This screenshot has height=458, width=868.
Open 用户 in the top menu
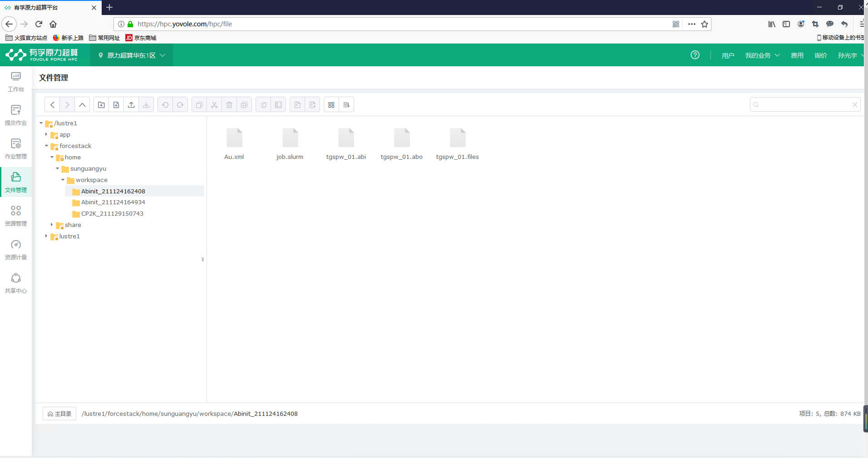tap(728, 55)
